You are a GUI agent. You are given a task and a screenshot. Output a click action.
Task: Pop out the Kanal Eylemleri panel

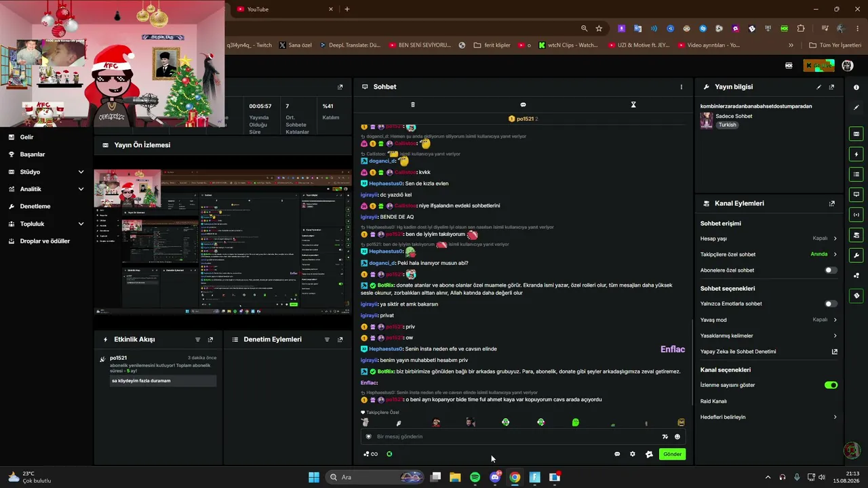click(832, 203)
